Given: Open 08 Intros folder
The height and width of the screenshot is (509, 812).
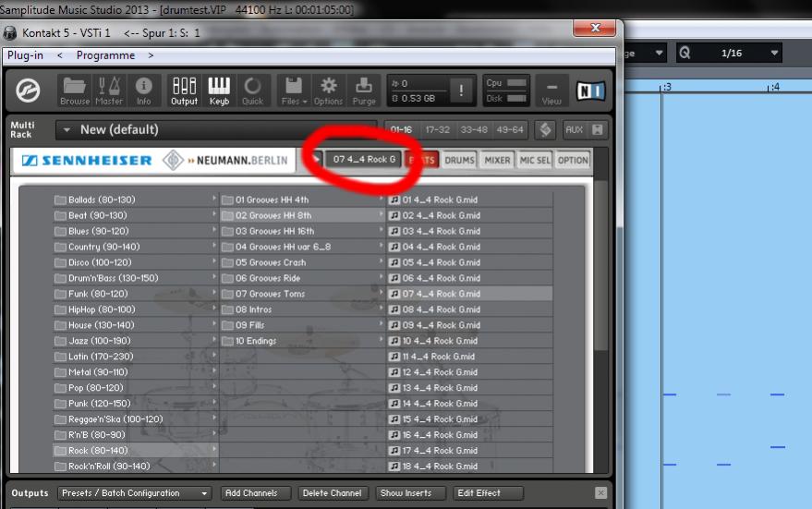Looking at the screenshot, I should point(303,309).
